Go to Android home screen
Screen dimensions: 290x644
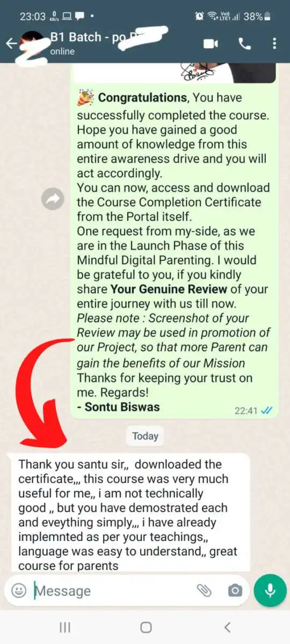coord(146,627)
